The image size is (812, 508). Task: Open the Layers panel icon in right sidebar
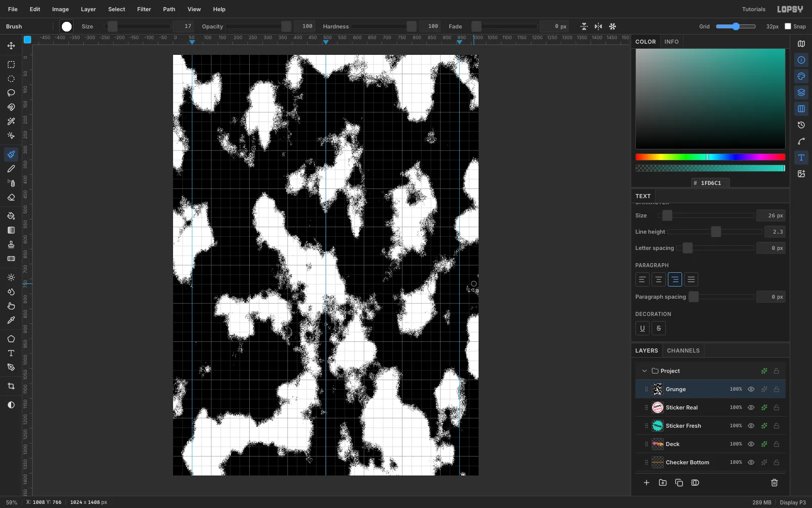pos(801,92)
